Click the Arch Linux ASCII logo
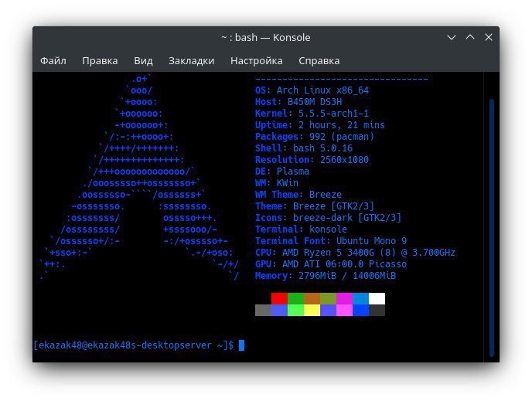 click(x=139, y=177)
